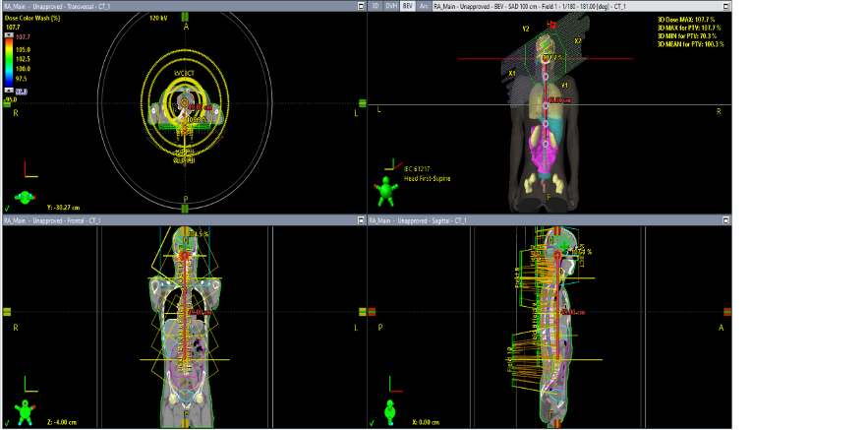Maximize the Transversal view pane

click(362, 6)
